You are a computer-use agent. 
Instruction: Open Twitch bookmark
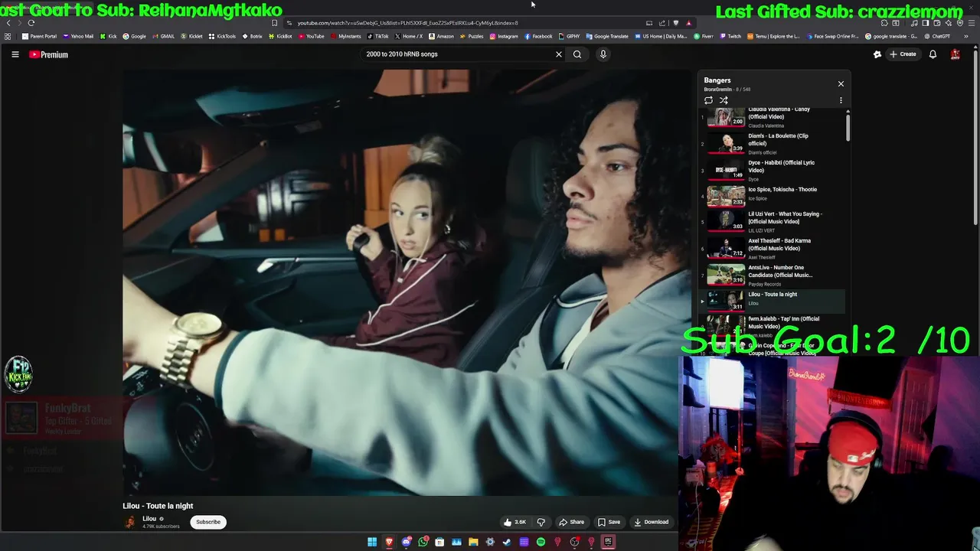pyautogui.click(x=730, y=36)
